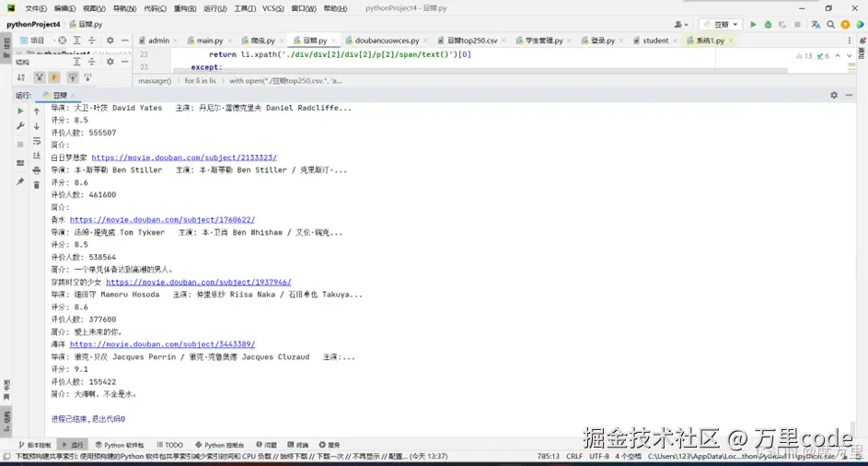Image resolution: width=868 pixels, height=466 pixels.
Task: Open link movie.douban.com/subject/2133323/
Action: [184, 157]
